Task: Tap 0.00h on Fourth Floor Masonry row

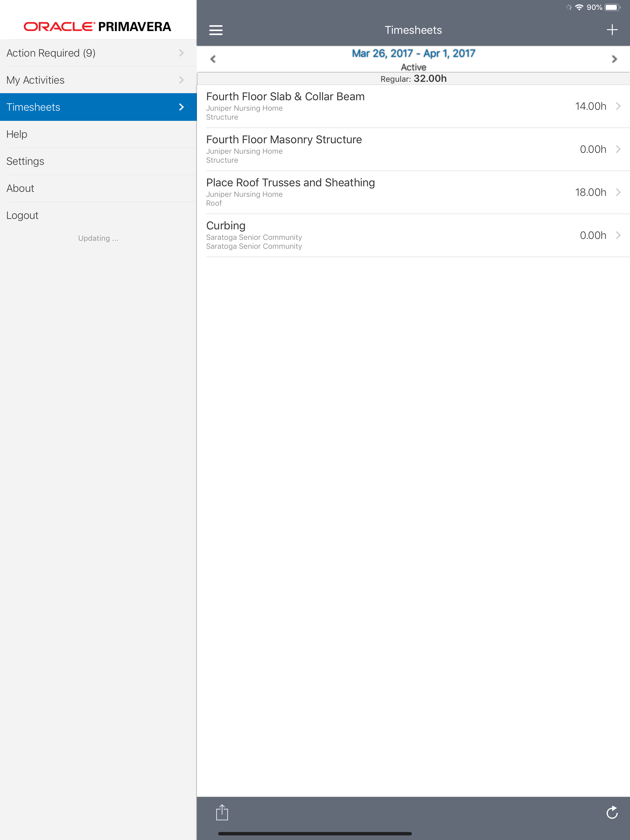Action: coord(593,149)
